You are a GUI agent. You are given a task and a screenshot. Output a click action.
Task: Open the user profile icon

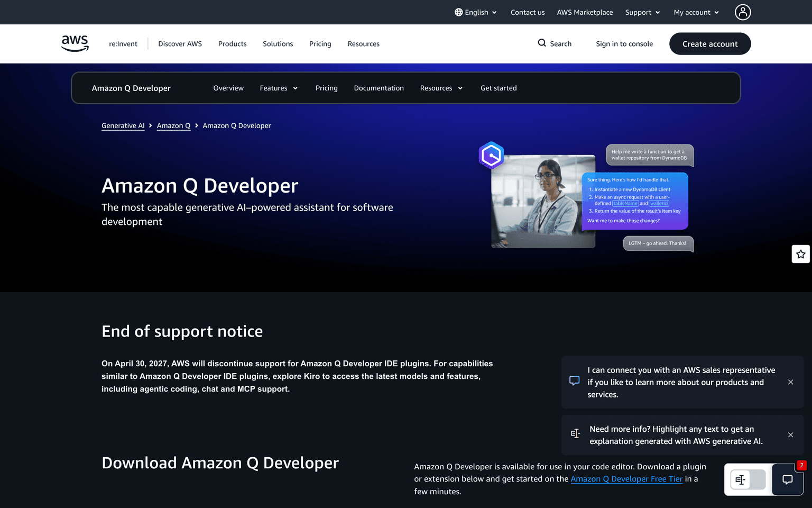pos(742,12)
